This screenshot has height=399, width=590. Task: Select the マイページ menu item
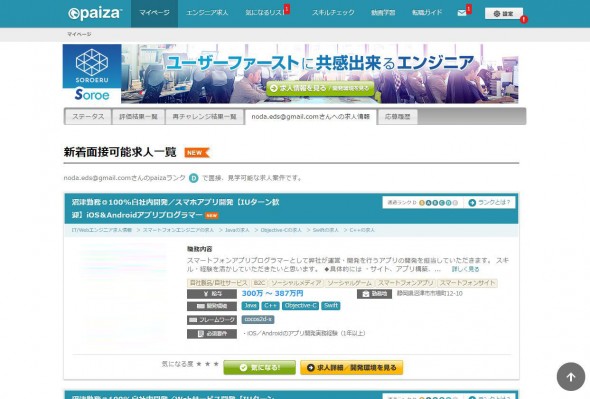tap(154, 13)
